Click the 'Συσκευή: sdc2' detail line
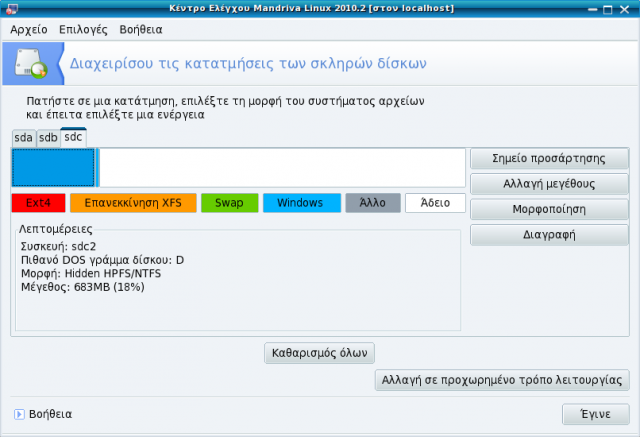Image resolution: width=640 pixels, height=437 pixels. coord(58,246)
